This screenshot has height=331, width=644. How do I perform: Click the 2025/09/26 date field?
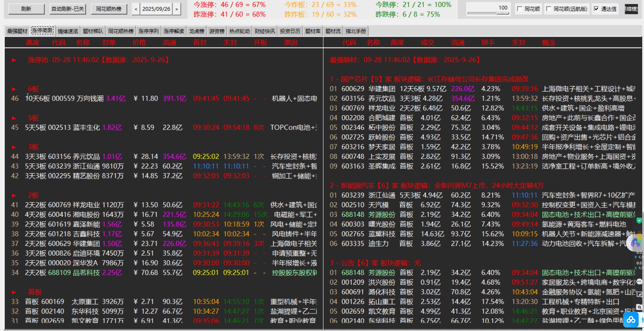(x=156, y=9)
